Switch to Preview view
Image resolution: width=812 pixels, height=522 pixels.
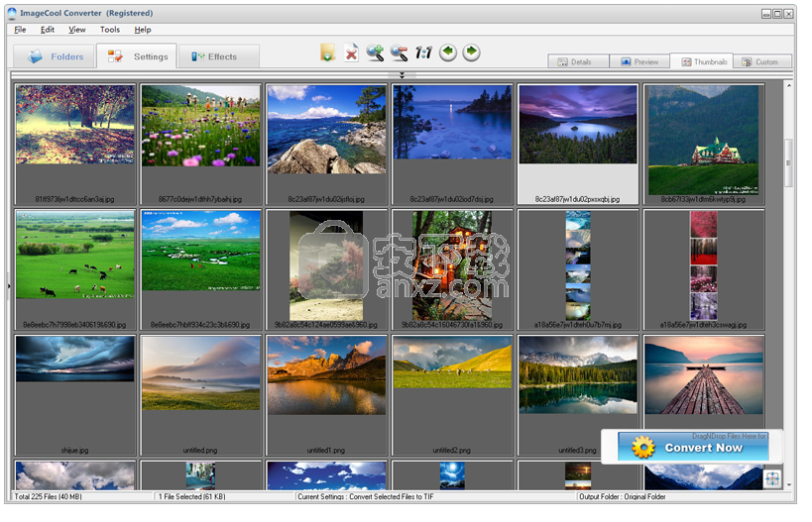(639, 61)
